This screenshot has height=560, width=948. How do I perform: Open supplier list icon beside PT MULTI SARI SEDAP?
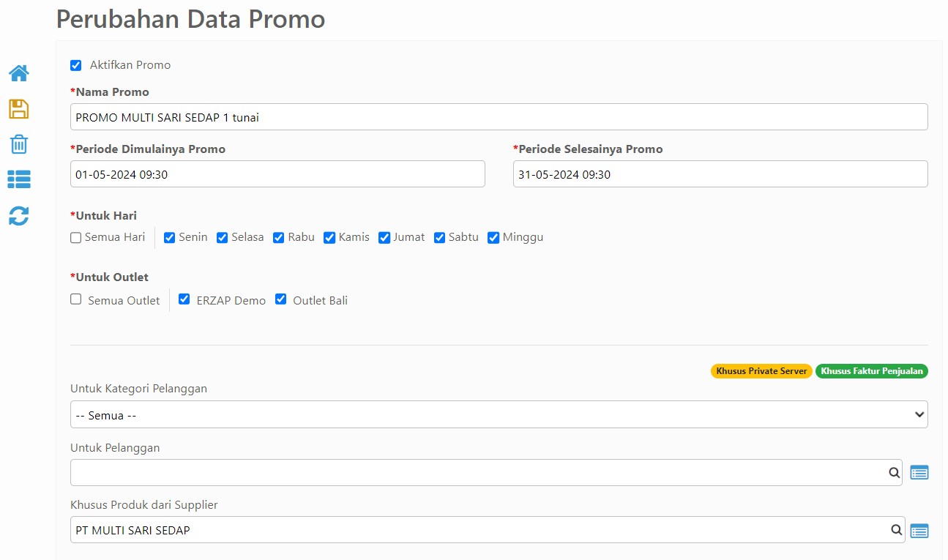tap(919, 530)
